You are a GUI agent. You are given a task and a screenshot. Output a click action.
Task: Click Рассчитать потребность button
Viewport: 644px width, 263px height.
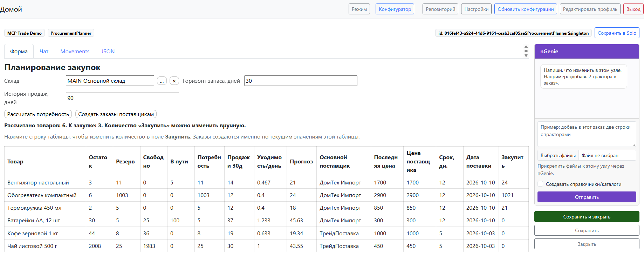coord(38,114)
